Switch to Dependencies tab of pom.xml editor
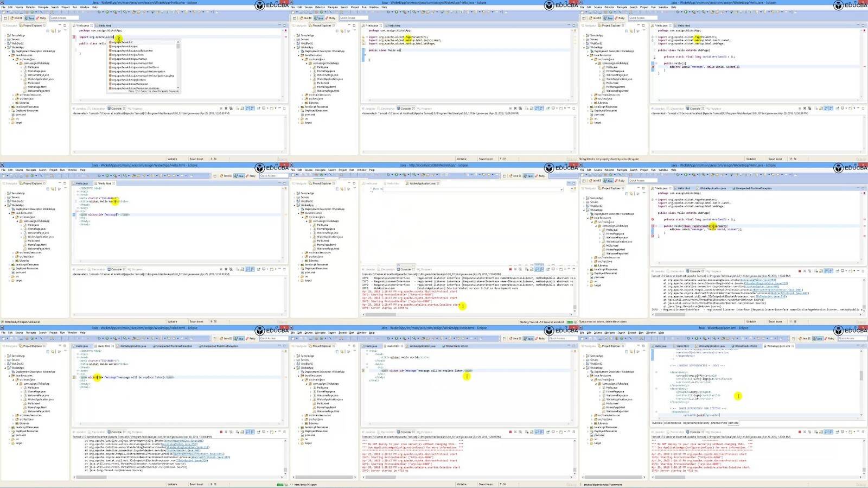Viewport: 868px width, 488px height. [673, 423]
